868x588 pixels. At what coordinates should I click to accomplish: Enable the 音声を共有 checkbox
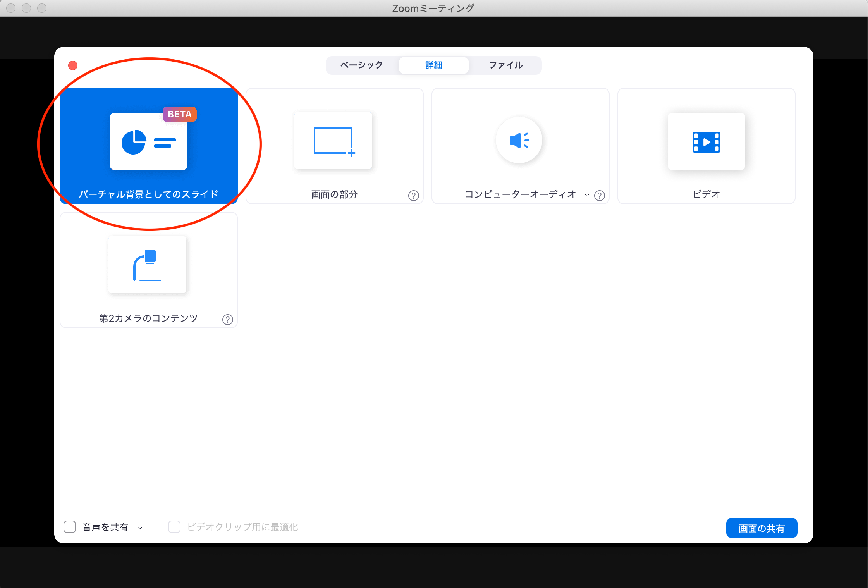coord(70,527)
